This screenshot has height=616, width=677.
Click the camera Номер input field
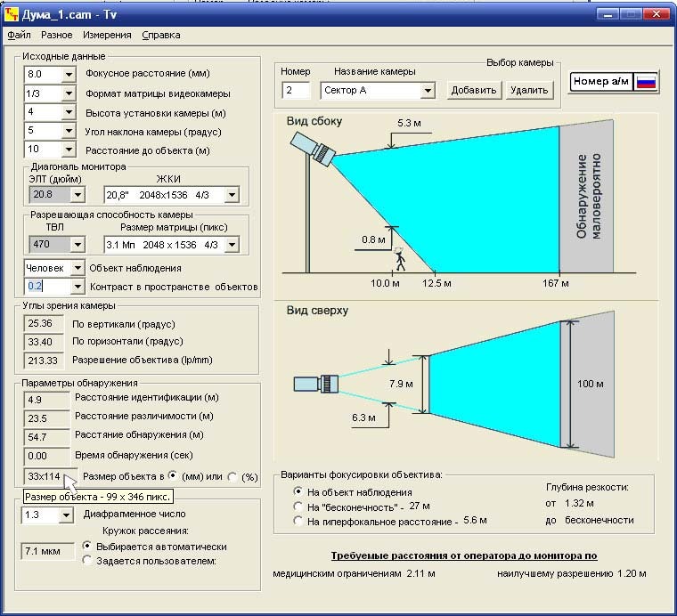coord(296,90)
